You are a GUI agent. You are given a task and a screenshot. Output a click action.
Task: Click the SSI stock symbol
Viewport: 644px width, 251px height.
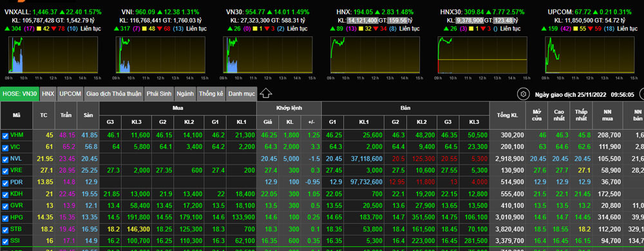pyautogui.click(x=15, y=241)
